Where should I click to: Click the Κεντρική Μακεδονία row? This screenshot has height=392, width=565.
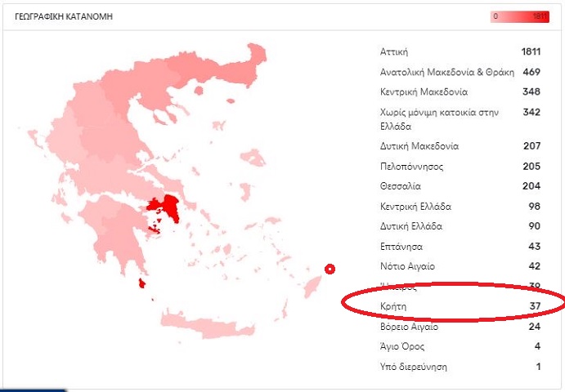(x=460, y=91)
